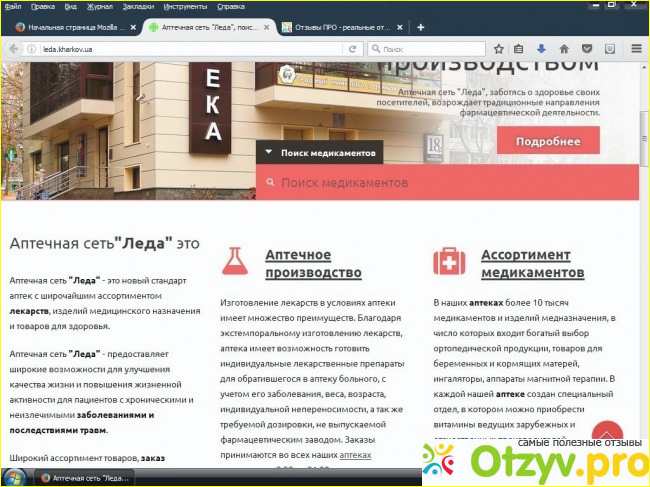Click the red medical kit icon
650x487 pixels.
449,261
